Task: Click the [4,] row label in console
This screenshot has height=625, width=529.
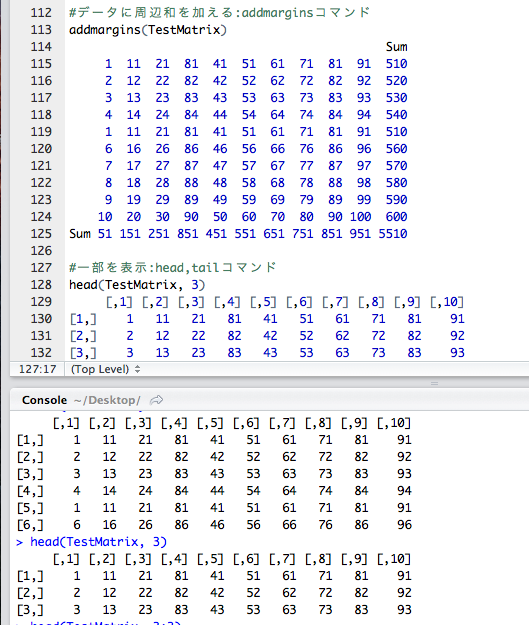Action: [30, 491]
